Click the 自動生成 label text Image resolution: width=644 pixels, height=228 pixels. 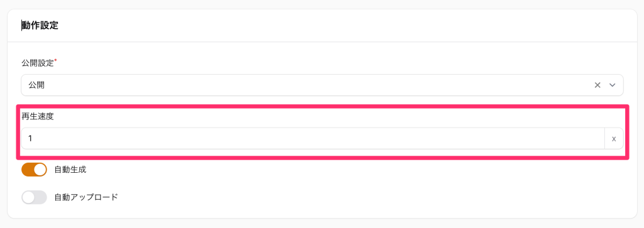click(70, 170)
